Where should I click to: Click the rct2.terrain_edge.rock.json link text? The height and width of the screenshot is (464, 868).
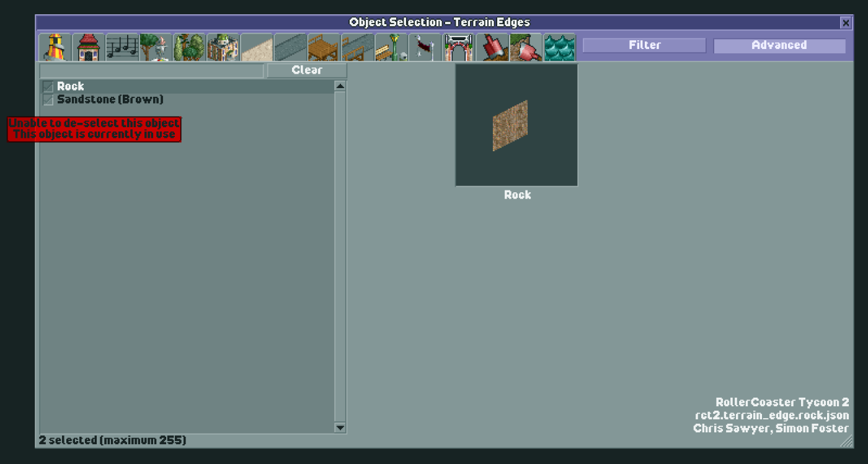click(x=773, y=415)
